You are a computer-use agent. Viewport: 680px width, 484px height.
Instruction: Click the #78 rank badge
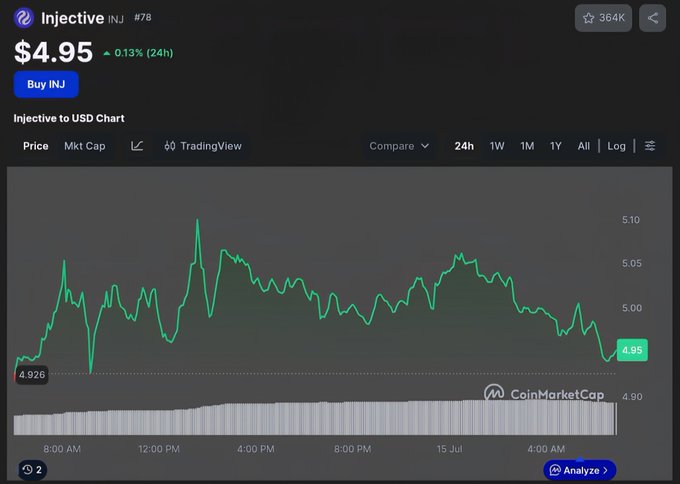click(x=143, y=17)
